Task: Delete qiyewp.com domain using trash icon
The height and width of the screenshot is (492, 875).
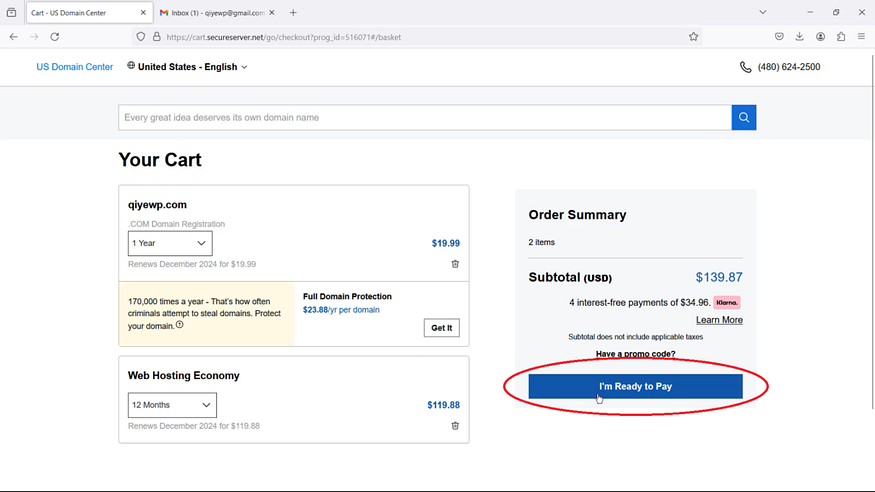Action: (x=455, y=264)
